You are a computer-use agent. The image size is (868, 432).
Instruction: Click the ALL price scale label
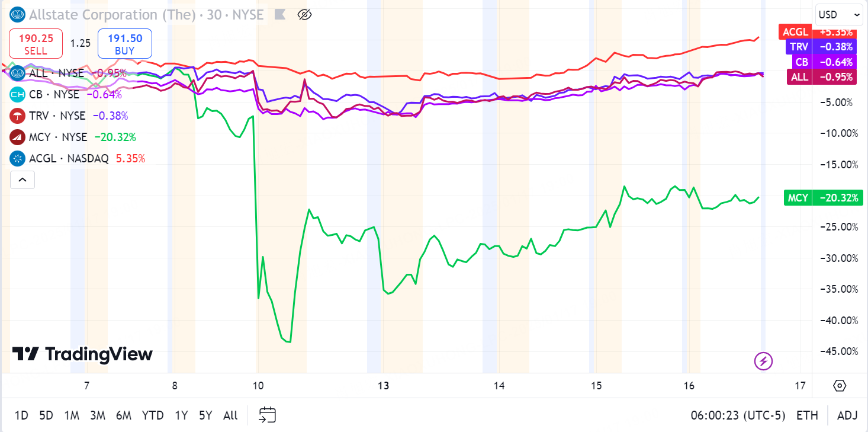pos(822,76)
